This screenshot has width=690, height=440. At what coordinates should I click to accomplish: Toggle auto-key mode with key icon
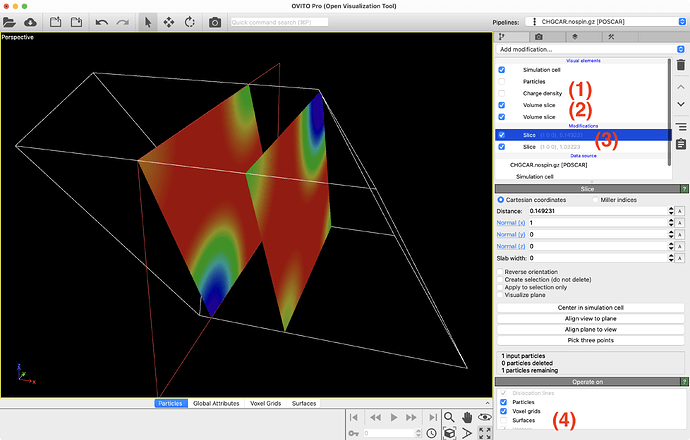[354, 433]
